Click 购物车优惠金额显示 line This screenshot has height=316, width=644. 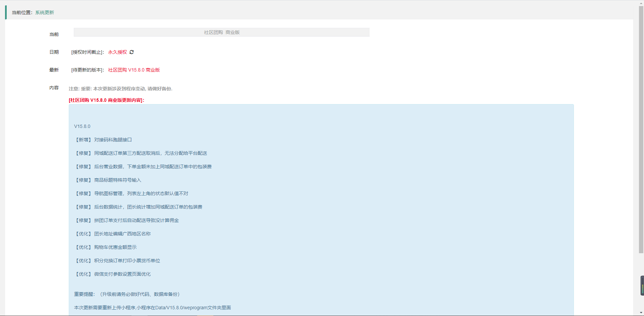tap(105, 247)
